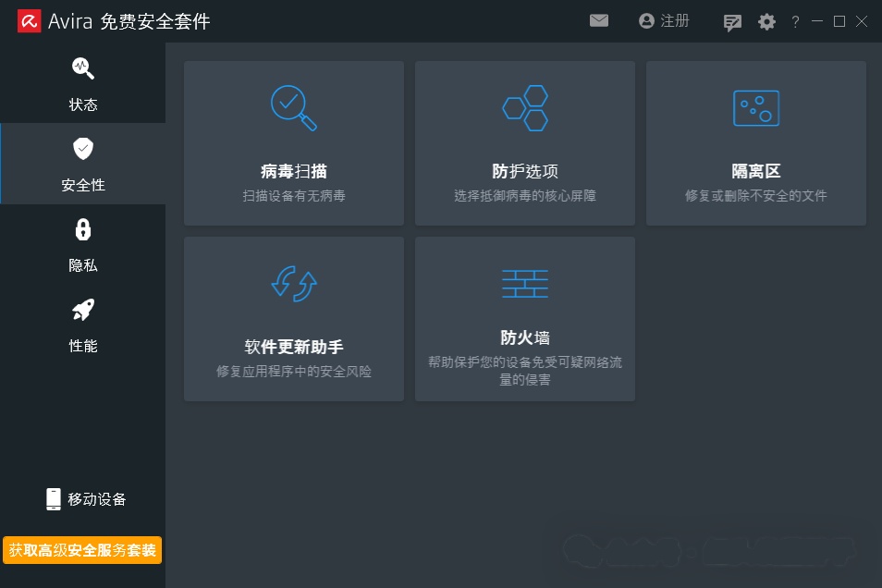Viewport: 882px width, 588px height.
Task: Click the 病毒扫描 magnifier checkmark icon
Action: [x=294, y=108]
